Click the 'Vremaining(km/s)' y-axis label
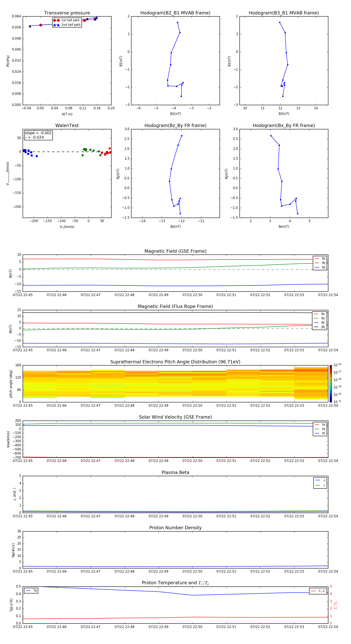Image resolution: width=351 pixels, height=644 pixels. click(x=8, y=173)
